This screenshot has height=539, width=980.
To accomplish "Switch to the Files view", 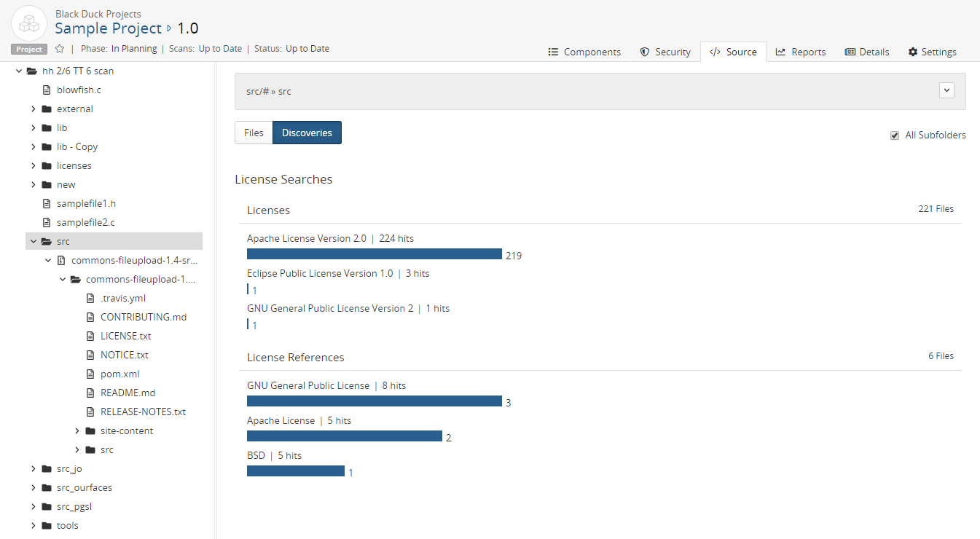I will point(254,133).
